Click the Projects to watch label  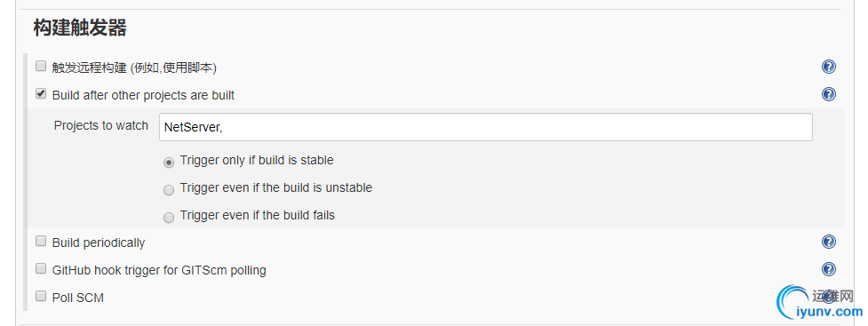click(x=100, y=125)
